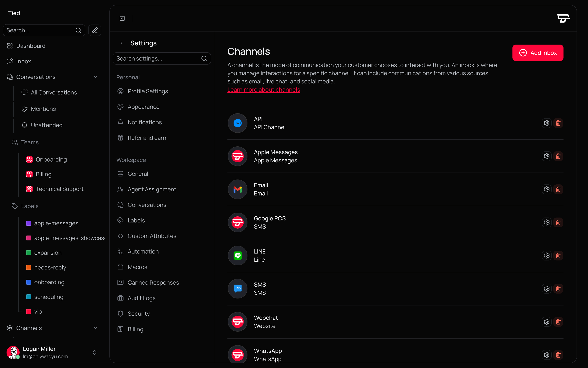Collapse the Channels sidebar section chevron
588x368 pixels.
coord(96,328)
